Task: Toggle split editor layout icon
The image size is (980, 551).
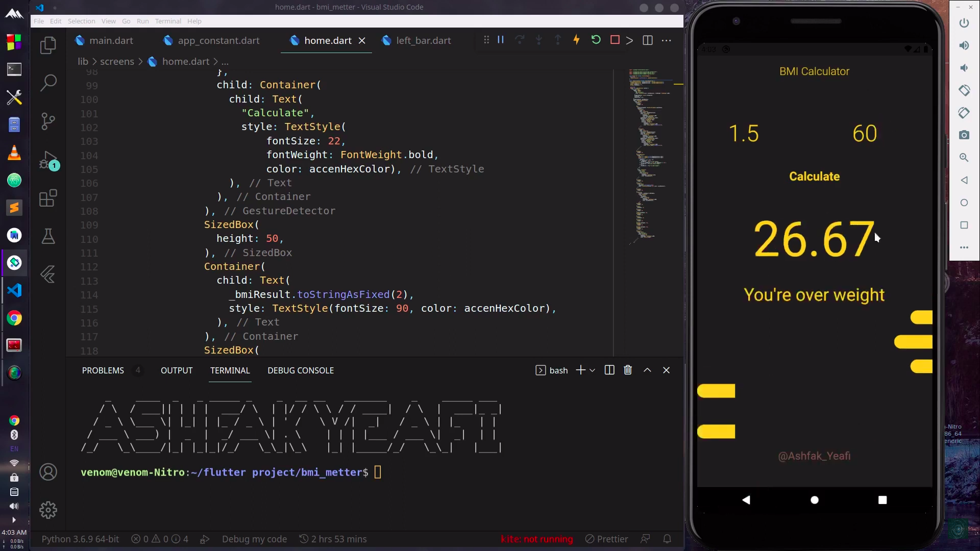Action: (647, 40)
